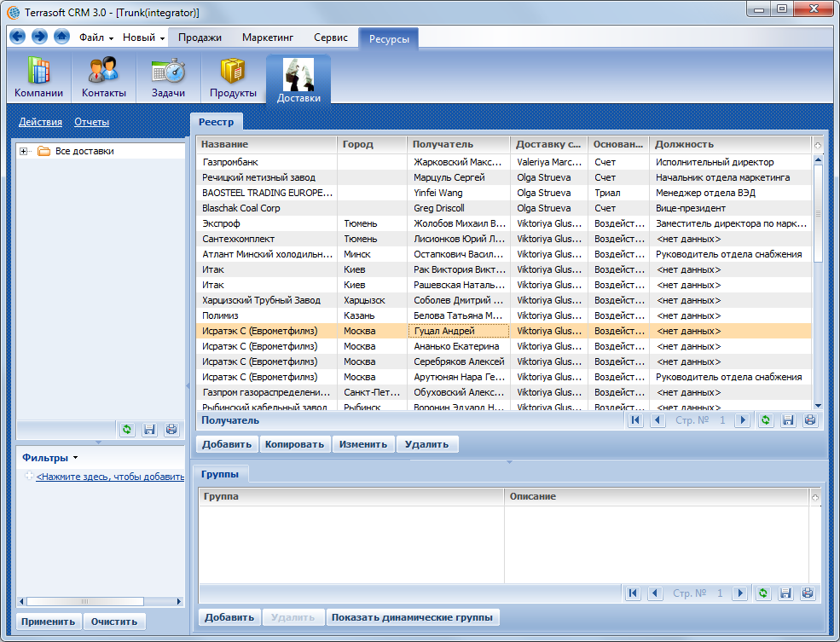The width and height of the screenshot is (840, 642).
Task: Add a filter via Нажмите здесь link
Action: pyautogui.click(x=110, y=477)
